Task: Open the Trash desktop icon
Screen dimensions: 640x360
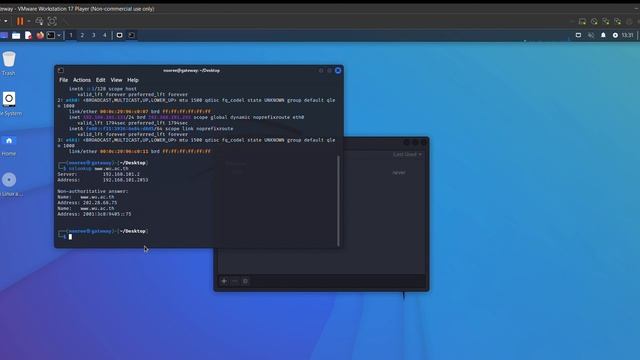Action: coord(9,63)
